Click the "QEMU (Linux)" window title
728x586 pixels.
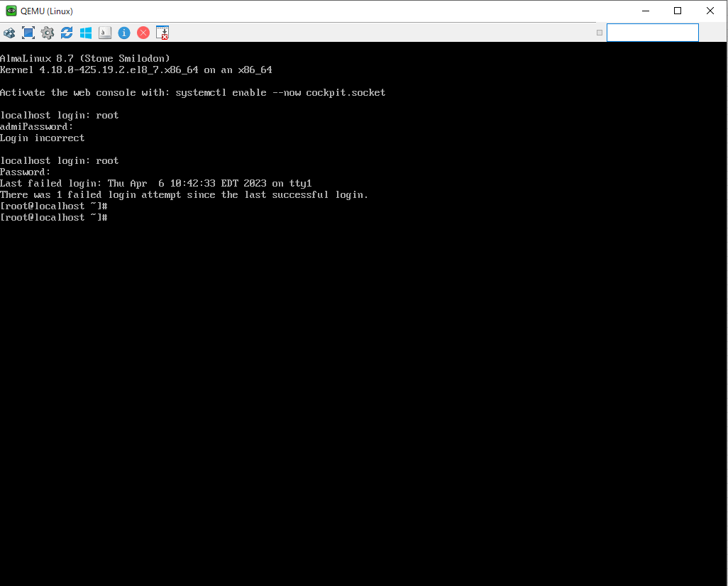tap(46, 11)
